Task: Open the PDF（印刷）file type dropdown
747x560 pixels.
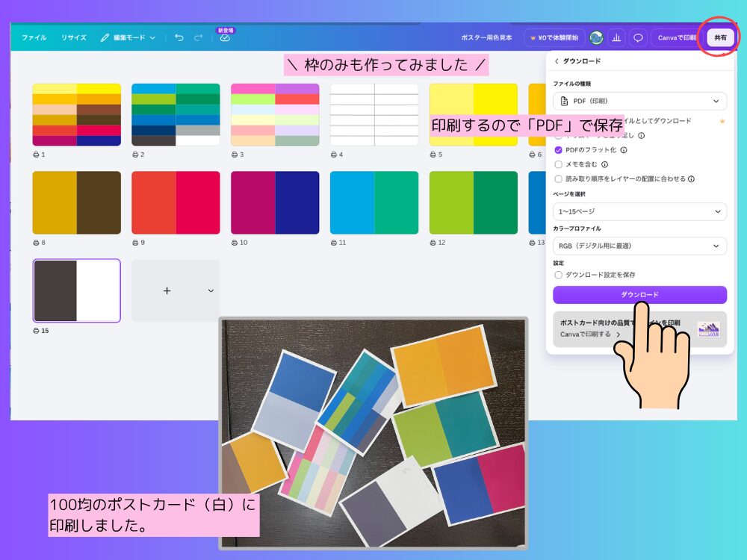Action: pyautogui.click(x=640, y=101)
